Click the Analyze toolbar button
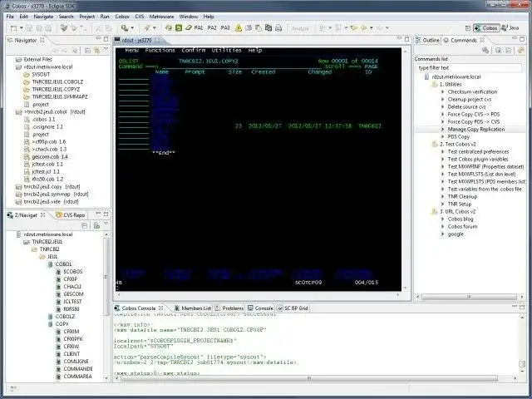532x399 pixels. click(300, 28)
